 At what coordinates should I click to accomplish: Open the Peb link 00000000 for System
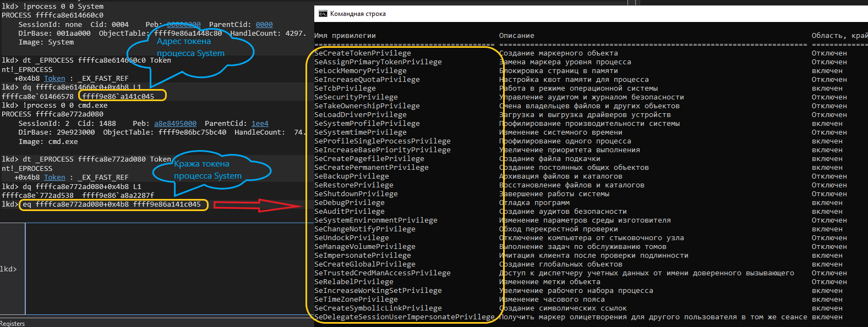184,25
